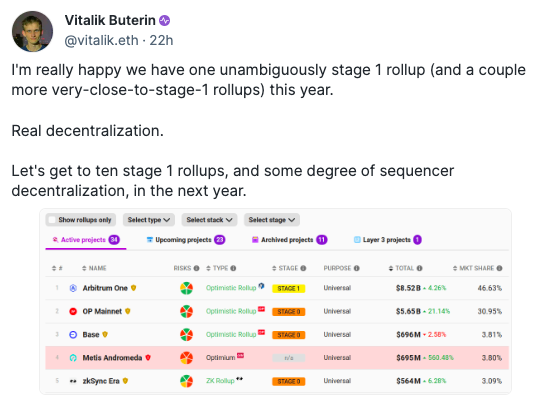Click the Base project logo icon

pyautogui.click(x=73, y=335)
